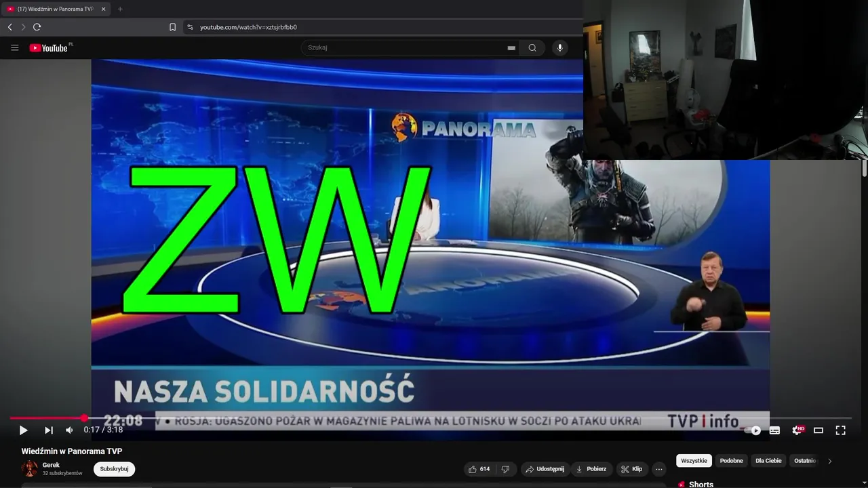
Task: Open site settings icon beside the URL
Action: point(190,27)
